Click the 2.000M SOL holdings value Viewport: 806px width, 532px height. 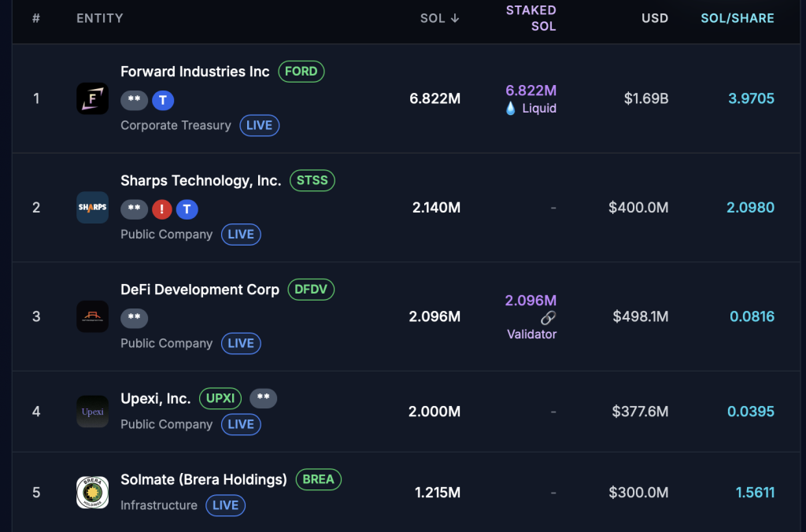point(434,412)
